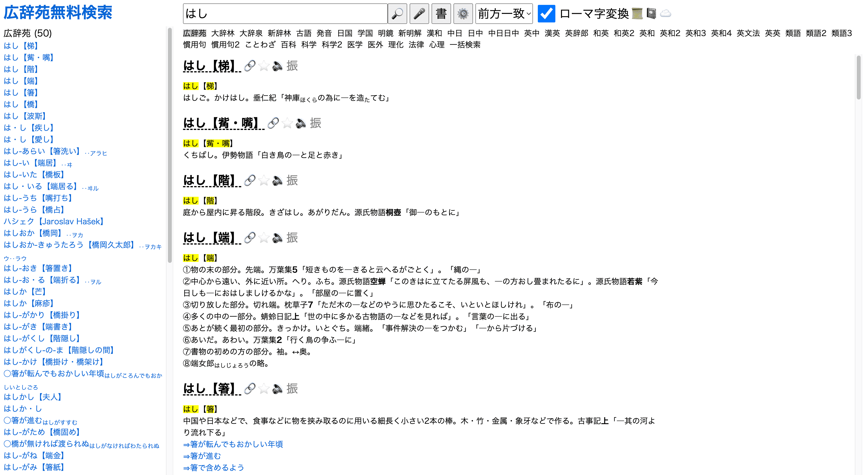The image size is (868, 475).
Task: Click the はし search input field
Action: coord(285,14)
